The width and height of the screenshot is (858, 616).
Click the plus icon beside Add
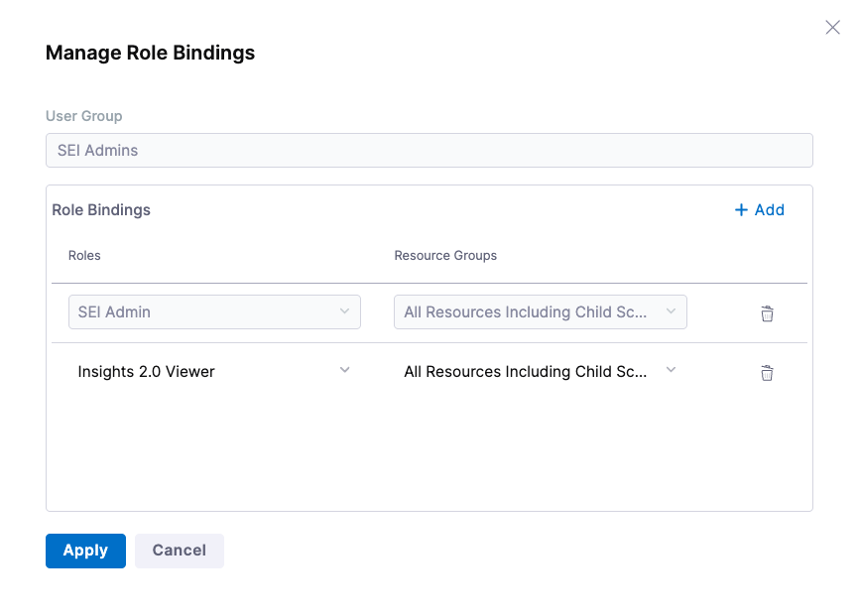[741, 210]
